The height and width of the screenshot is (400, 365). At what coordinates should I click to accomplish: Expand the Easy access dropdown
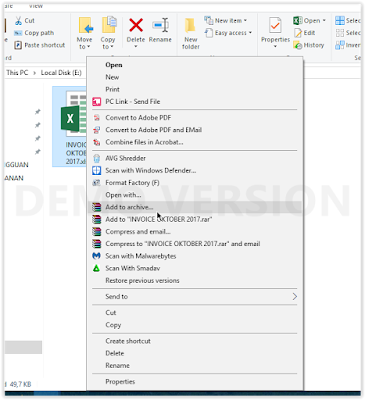click(250, 33)
